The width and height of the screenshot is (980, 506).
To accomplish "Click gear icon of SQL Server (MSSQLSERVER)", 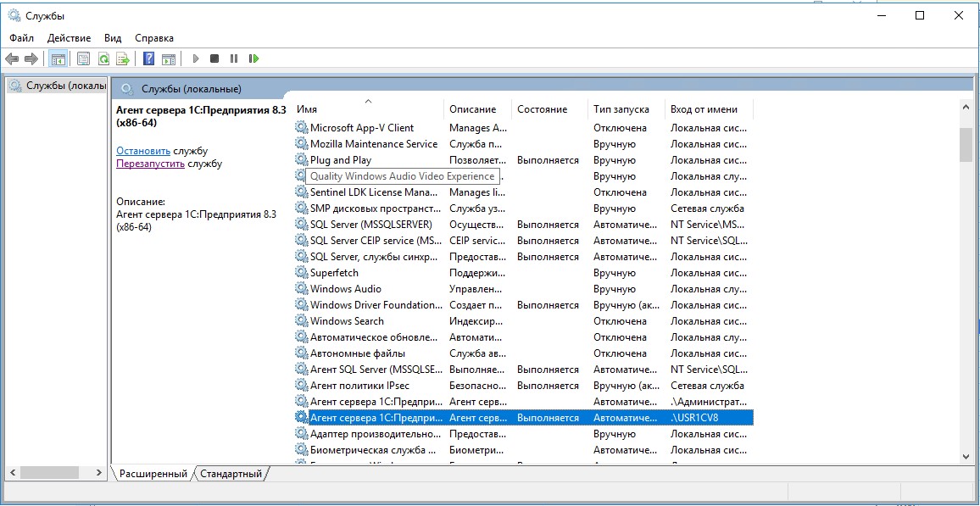I will 302,225.
